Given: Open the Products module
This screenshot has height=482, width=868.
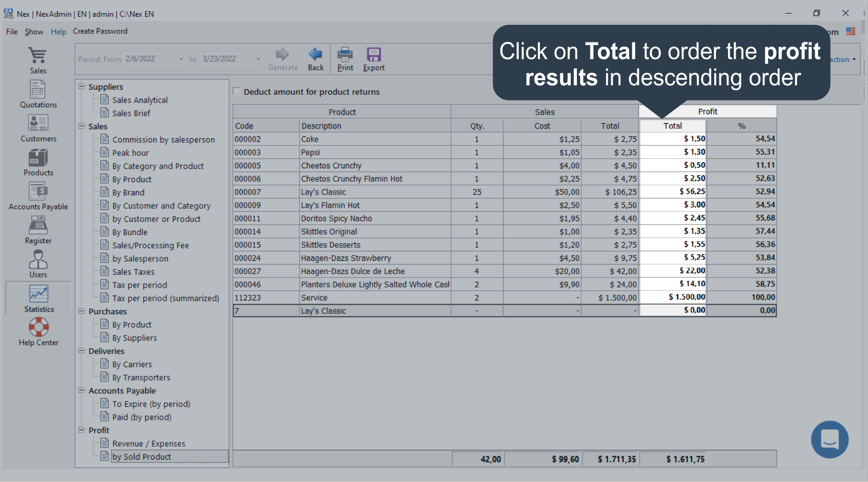Looking at the screenshot, I should pos(38,161).
